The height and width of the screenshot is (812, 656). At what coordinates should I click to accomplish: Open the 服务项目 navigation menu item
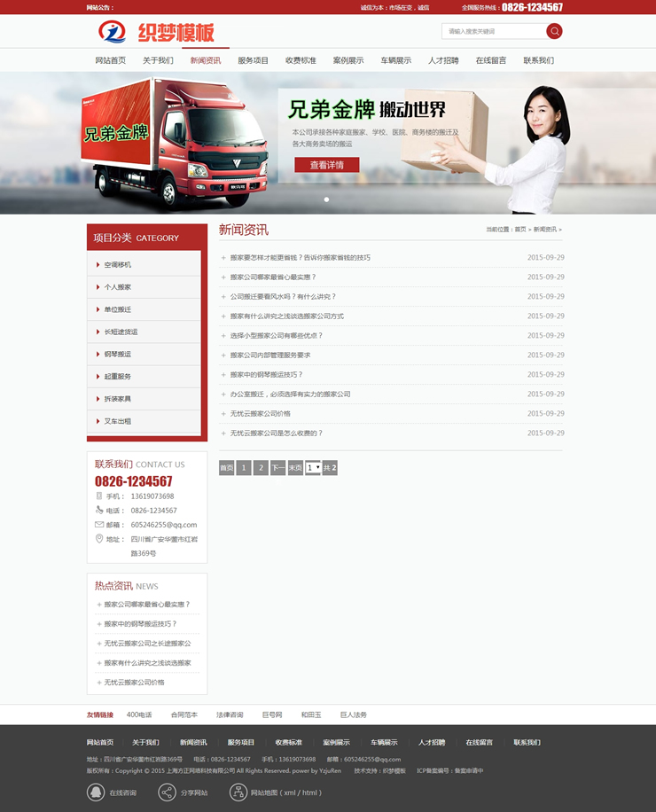tap(253, 60)
